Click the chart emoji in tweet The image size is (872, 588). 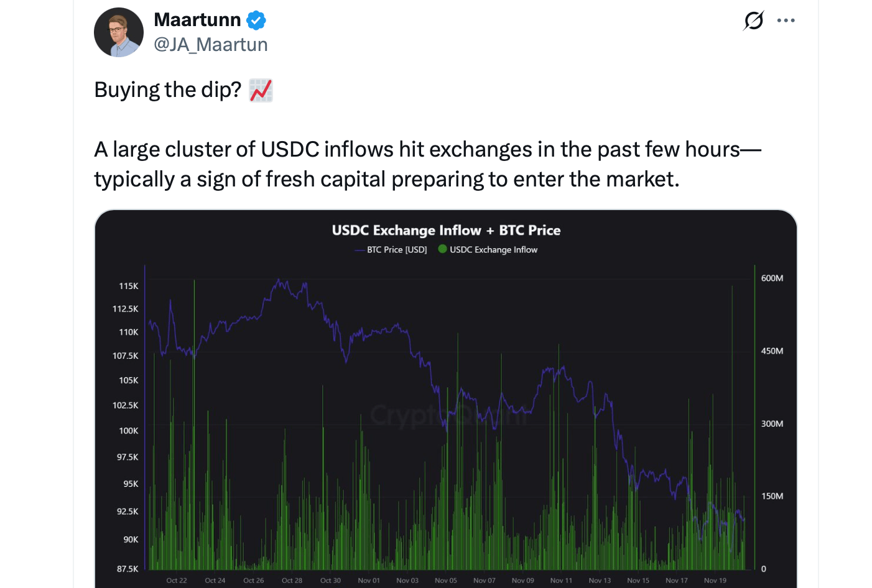[x=261, y=90]
